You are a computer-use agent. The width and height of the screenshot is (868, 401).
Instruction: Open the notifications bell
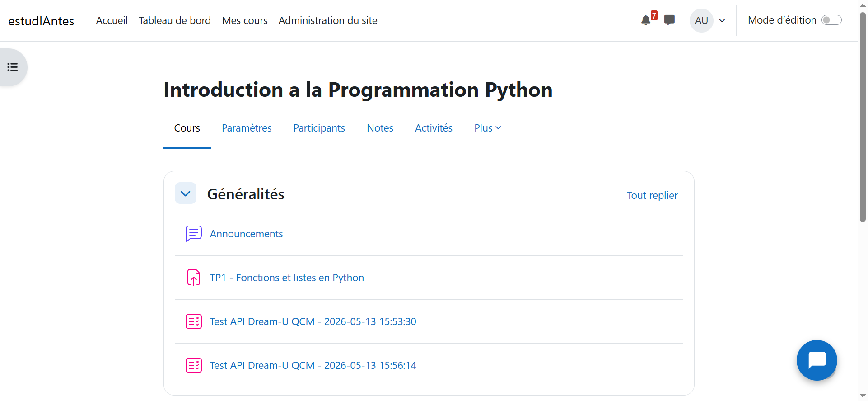(646, 20)
